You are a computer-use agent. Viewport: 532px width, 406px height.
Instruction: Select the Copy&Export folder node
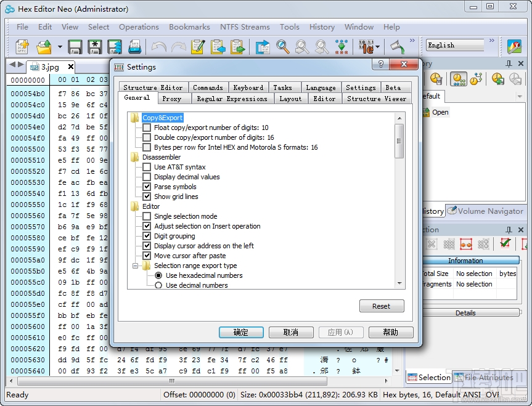pos(162,118)
